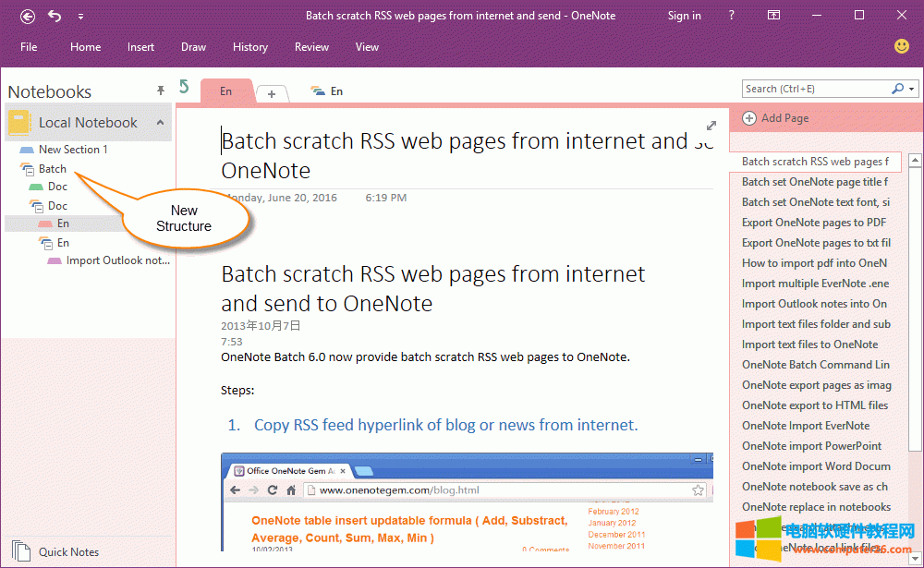924x568 pixels.
Task: Toggle the Notebooks pane pin
Action: (x=161, y=91)
